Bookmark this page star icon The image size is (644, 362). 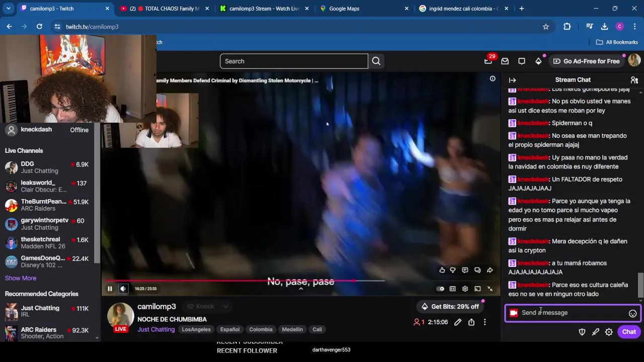(x=546, y=27)
